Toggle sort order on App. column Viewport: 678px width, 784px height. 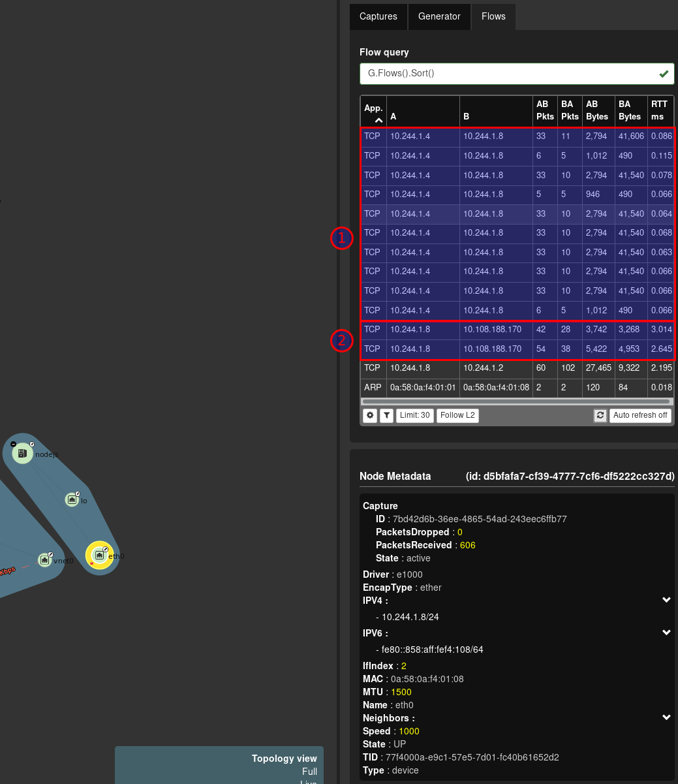378,121
